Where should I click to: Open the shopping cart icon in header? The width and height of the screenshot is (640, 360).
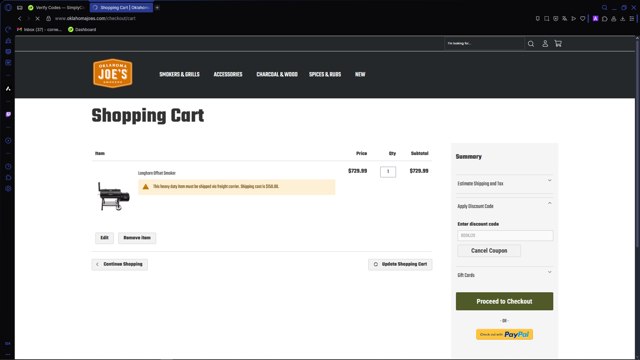[x=558, y=44]
